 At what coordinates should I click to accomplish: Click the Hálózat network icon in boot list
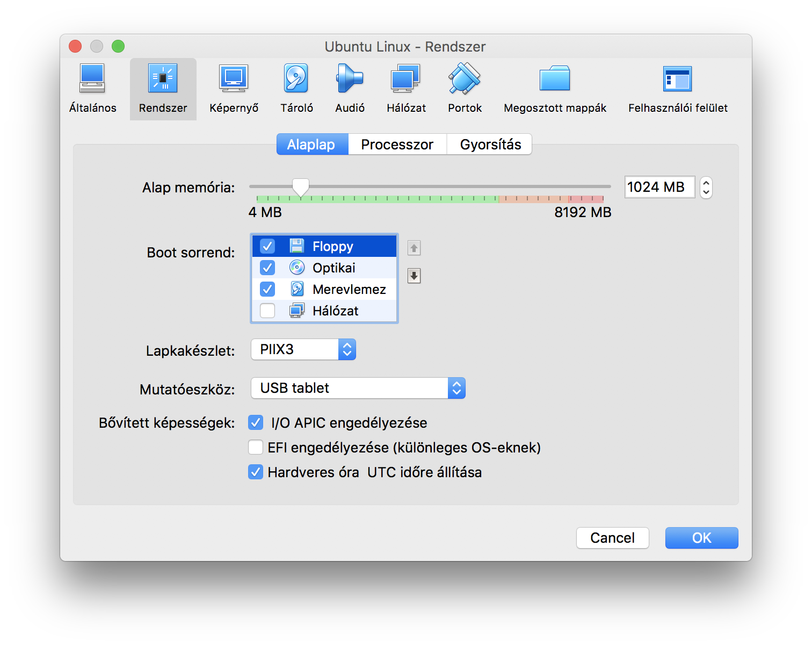tap(297, 311)
